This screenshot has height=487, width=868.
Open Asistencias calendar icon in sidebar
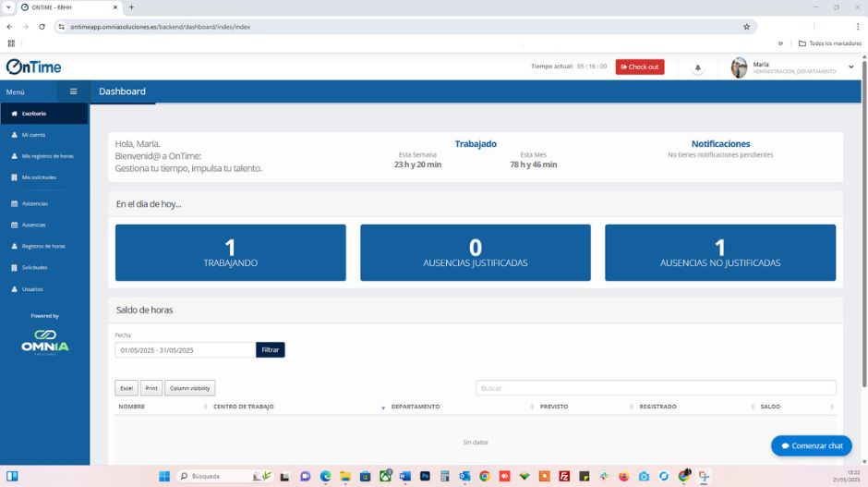point(14,203)
